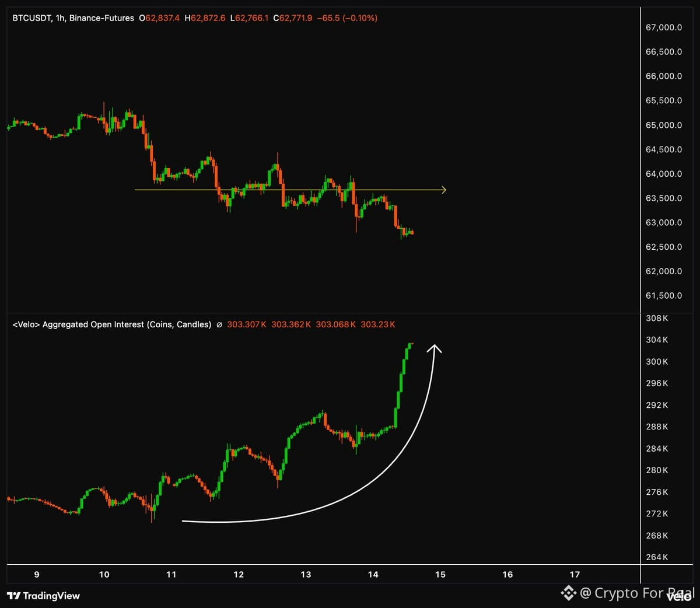Screen dimensions: 700x608
Task: Click the 64,000.0 price axis label
Action: (664, 174)
